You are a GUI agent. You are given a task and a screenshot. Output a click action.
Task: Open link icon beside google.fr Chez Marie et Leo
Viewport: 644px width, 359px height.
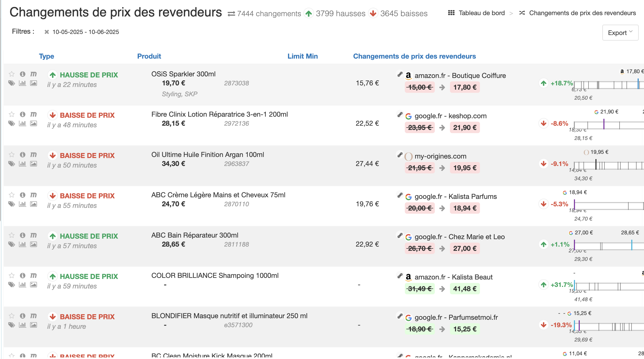pyautogui.click(x=400, y=235)
